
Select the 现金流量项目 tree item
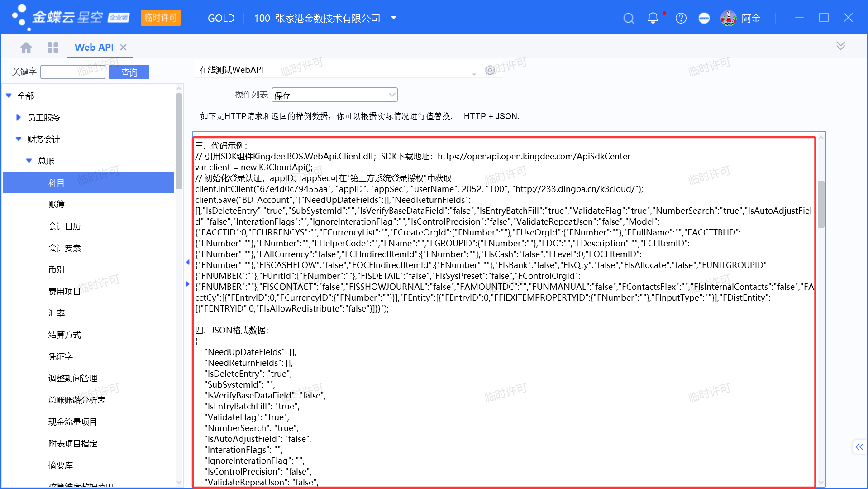73,422
